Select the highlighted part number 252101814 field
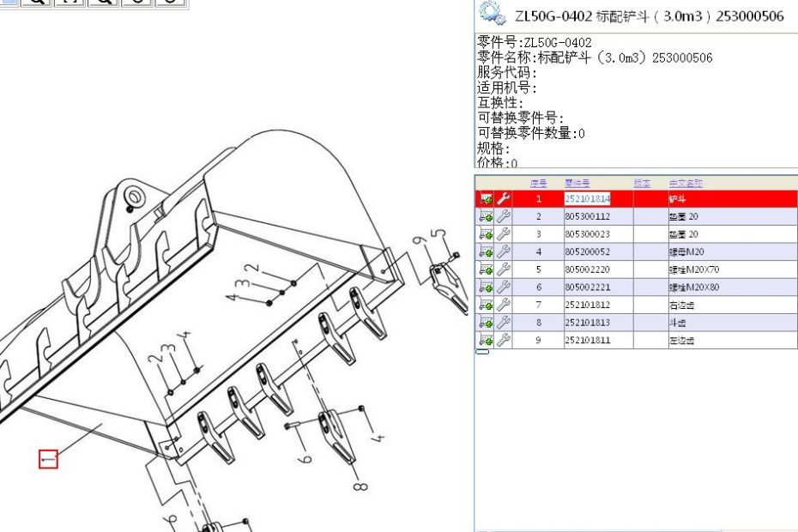 pyautogui.click(x=588, y=199)
